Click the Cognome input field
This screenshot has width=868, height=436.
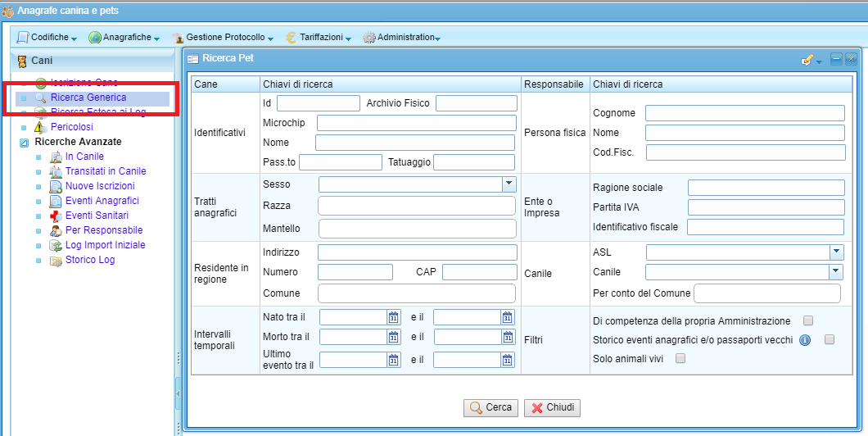pyautogui.click(x=745, y=113)
